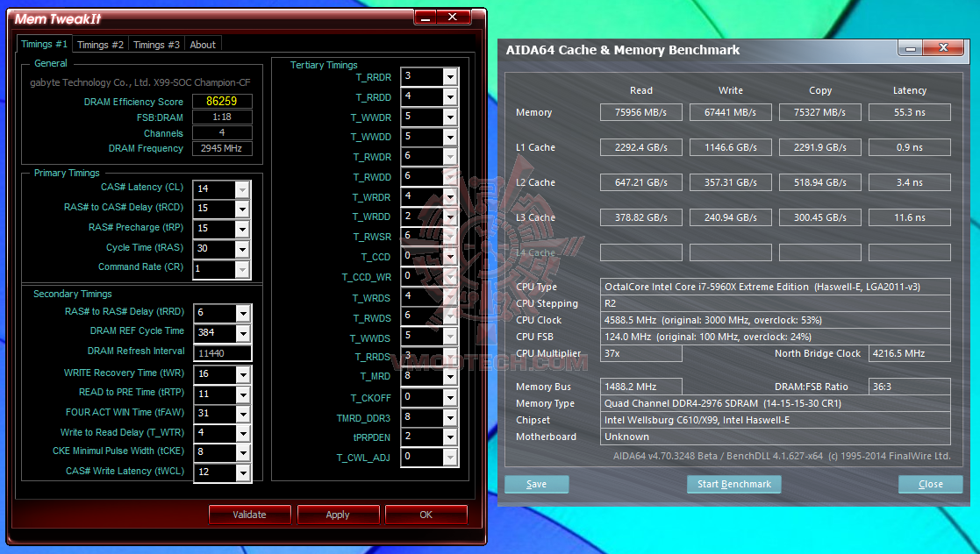Image resolution: width=980 pixels, height=554 pixels.
Task: Open the T_RWDS dropdown
Action: 450,316
